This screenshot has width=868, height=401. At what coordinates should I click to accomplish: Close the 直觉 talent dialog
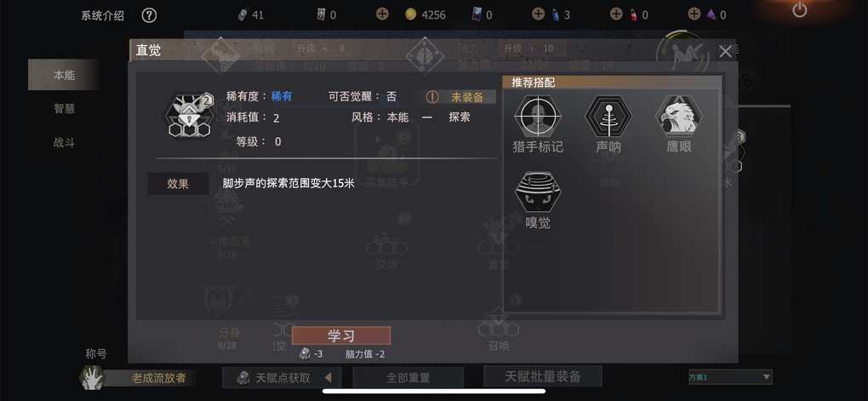pos(725,52)
